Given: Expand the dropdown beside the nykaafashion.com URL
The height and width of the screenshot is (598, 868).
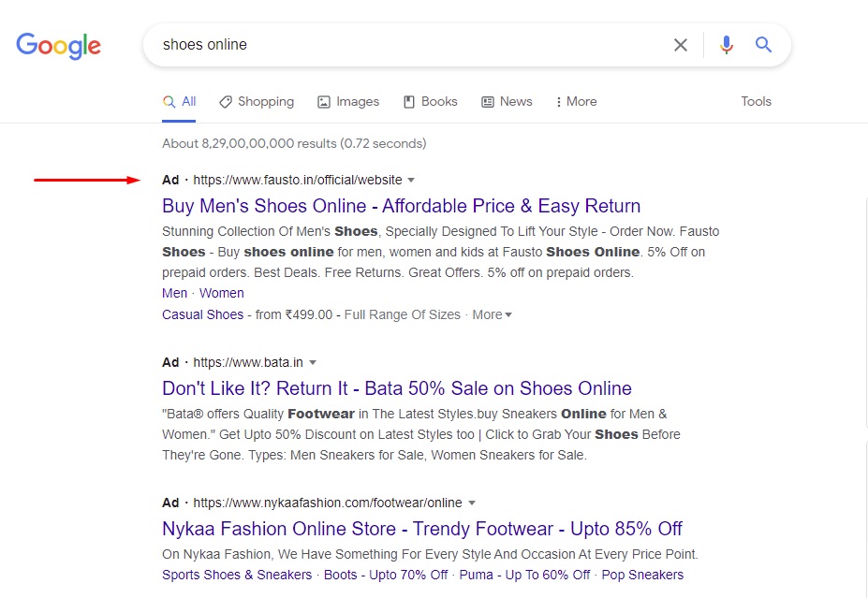Looking at the screenshot, I should (472, 503).
